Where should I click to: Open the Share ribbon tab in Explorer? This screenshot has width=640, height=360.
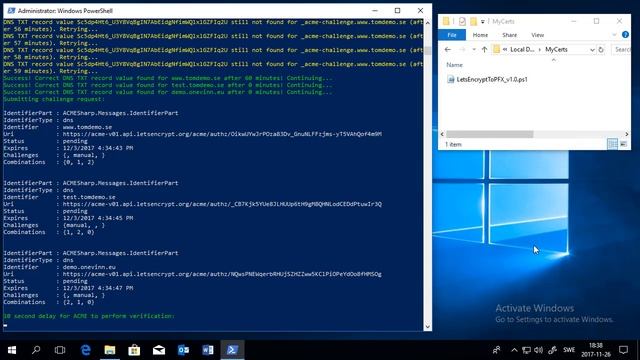tap(509, 35)
